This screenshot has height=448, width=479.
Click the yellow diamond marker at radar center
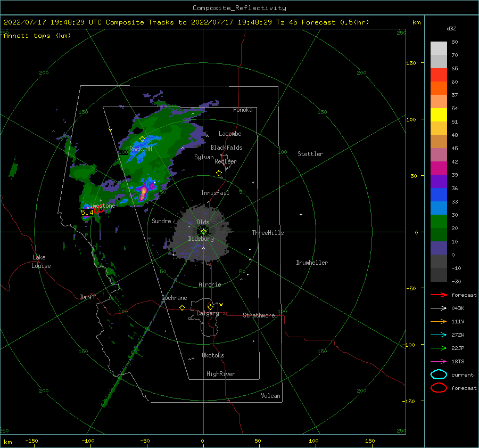pos(203,232)
